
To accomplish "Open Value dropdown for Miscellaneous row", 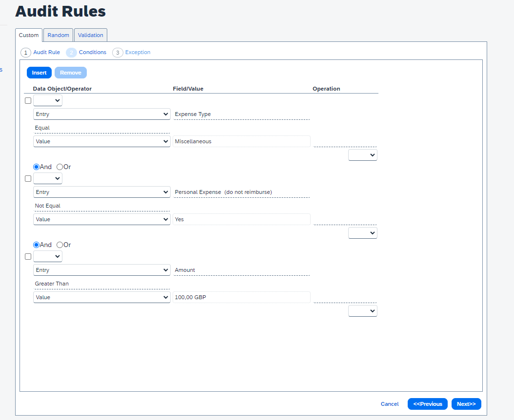I will click(101, 141).
